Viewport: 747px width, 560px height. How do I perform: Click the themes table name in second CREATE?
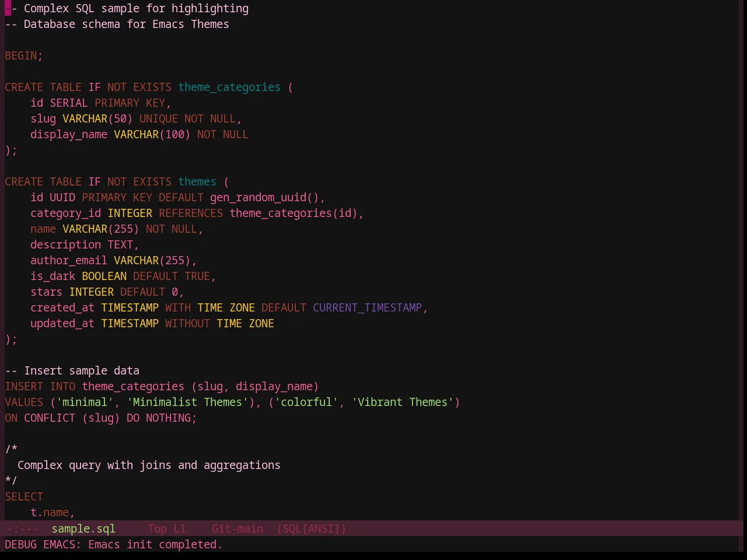pos(197,181)
